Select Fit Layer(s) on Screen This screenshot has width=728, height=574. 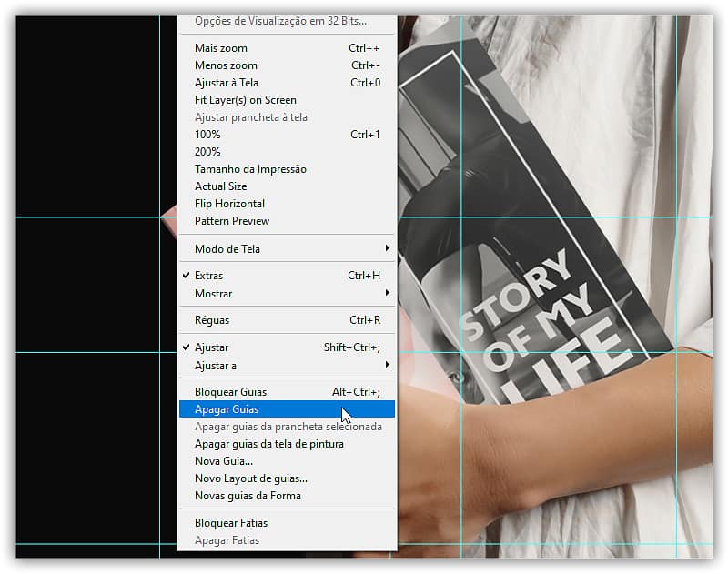(287, 100)
